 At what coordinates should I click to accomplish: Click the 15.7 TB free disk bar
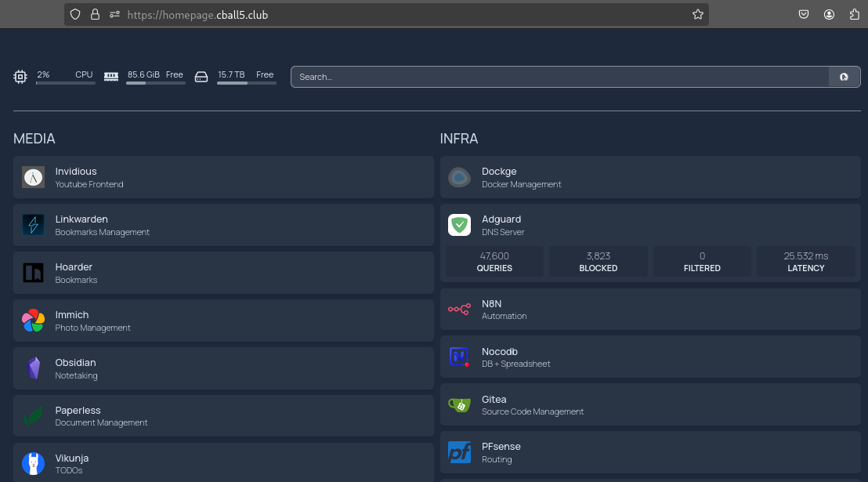tap(246, 83)
